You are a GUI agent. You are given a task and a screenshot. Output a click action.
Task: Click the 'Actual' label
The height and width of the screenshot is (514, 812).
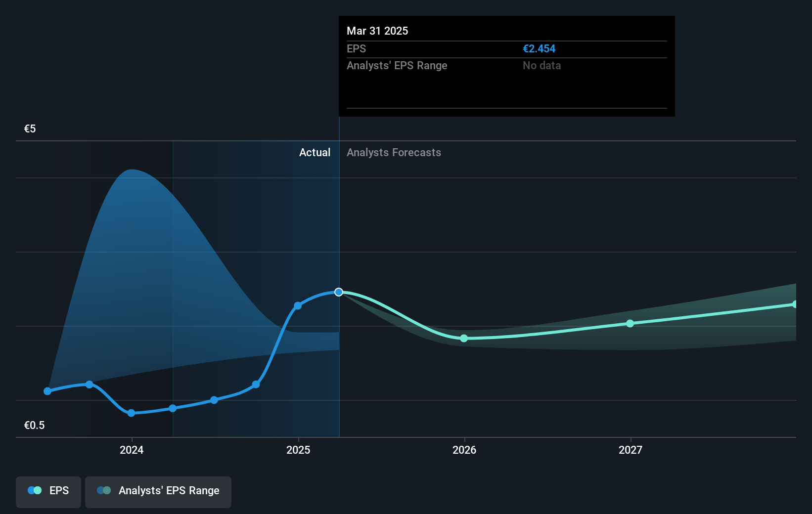point(315,152)
